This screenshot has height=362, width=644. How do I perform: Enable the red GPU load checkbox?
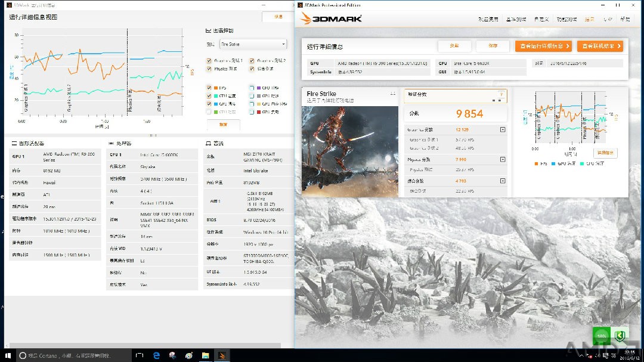(252, 112)
